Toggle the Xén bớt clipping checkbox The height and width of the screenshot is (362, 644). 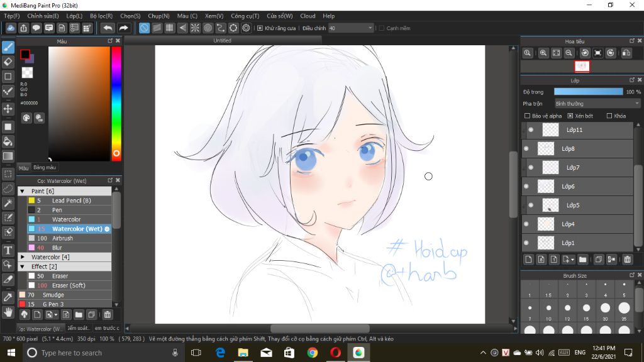[x=570, y=116]
